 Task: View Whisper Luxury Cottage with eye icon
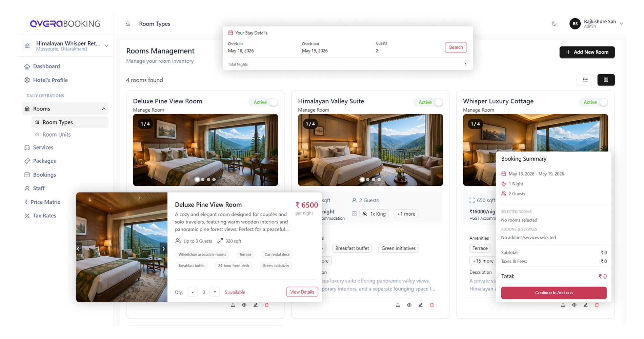574,305
